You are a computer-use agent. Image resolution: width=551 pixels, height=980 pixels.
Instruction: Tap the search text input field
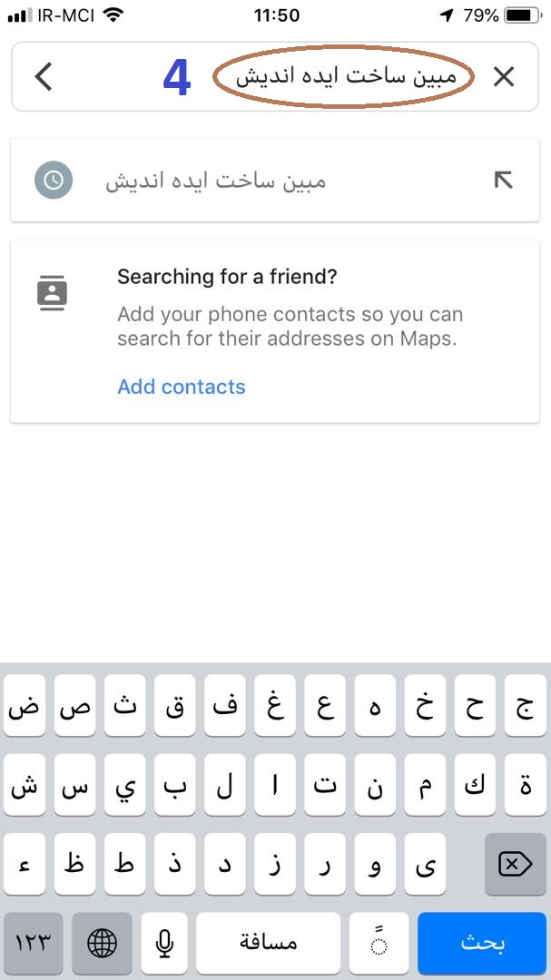click(343, 77)
